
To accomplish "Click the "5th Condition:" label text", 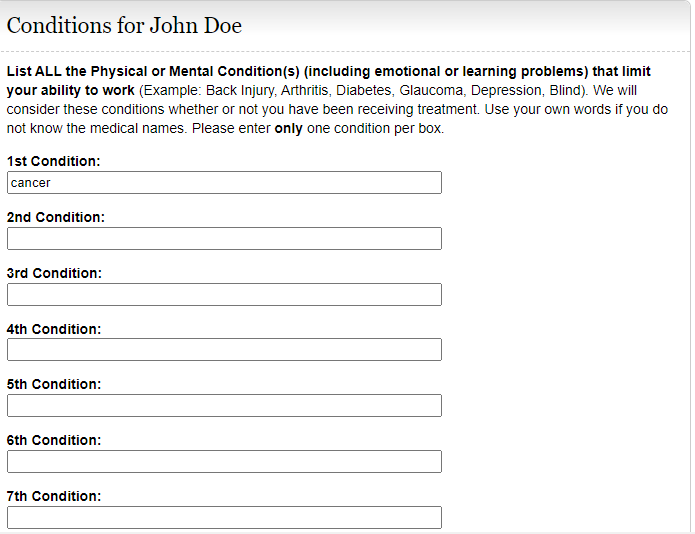I will pyautogui.click(x=54, y=384).
